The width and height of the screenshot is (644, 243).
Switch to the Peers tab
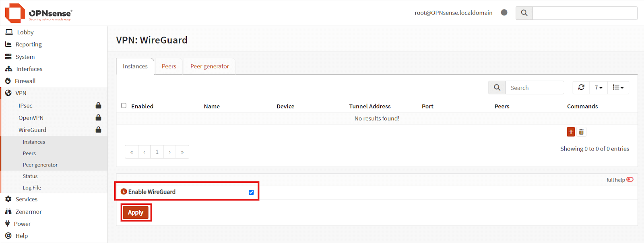[169, 66]
